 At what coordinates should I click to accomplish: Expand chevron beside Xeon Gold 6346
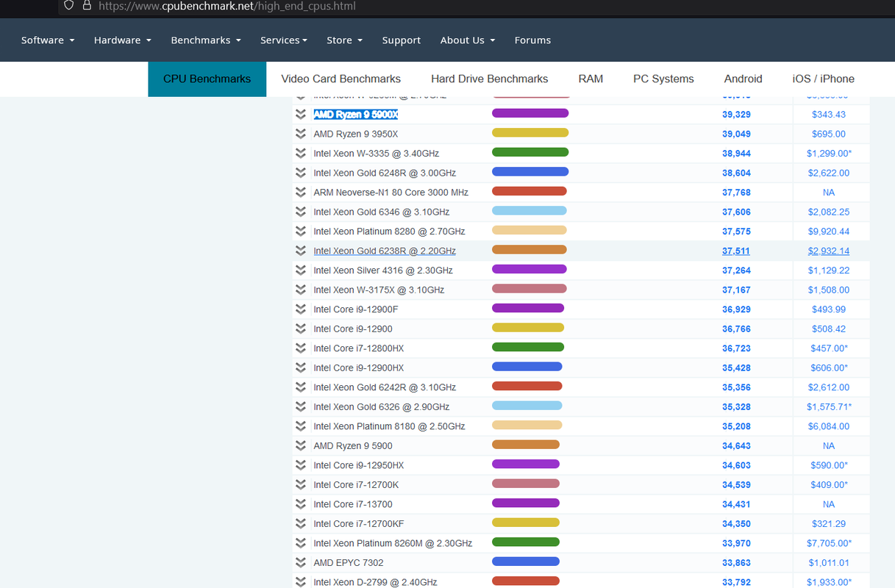(x=300, y=212)
